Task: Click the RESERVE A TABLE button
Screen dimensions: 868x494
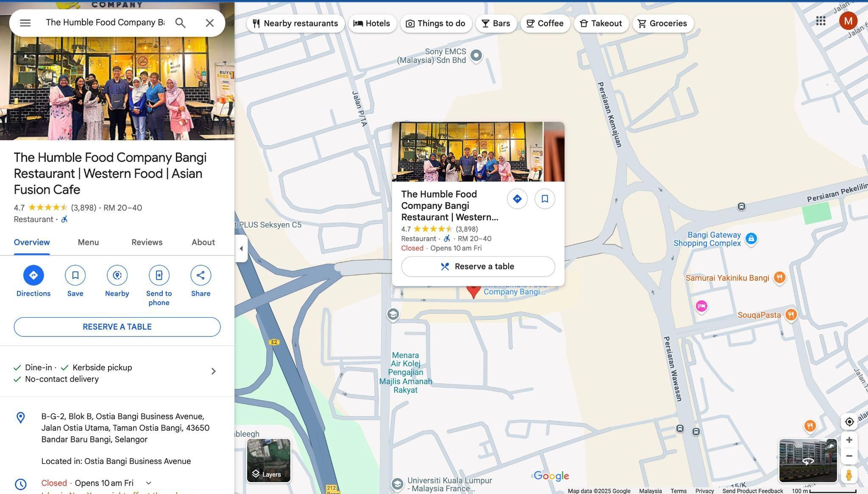Action: pyautogui.click(x=117, y=327)
